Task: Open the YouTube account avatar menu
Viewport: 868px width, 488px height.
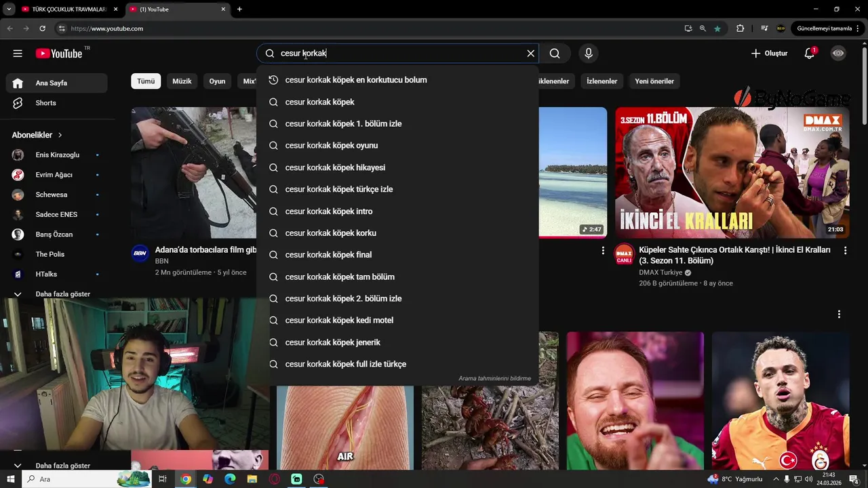Action: (x=839, y=54)
